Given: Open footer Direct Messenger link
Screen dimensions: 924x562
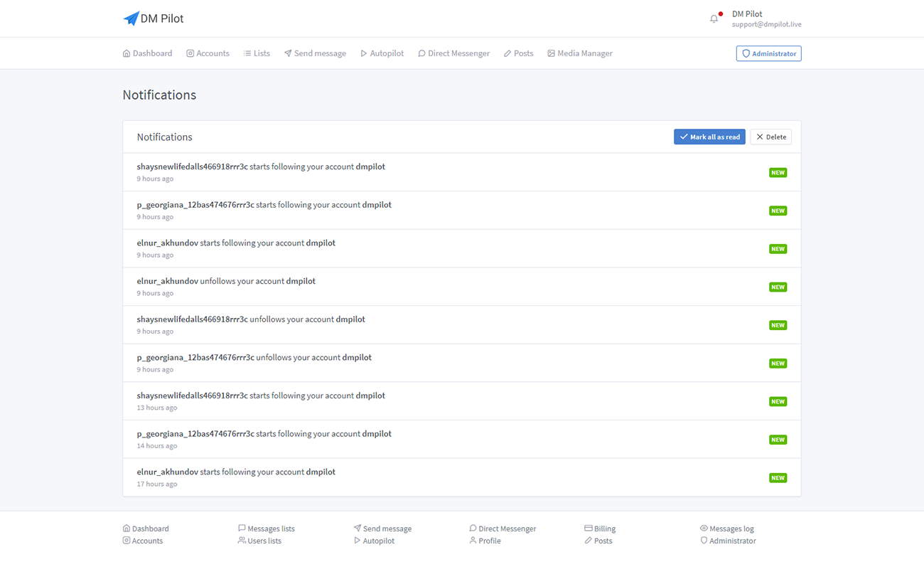Looking at the screenshot, I should point(503,529).
